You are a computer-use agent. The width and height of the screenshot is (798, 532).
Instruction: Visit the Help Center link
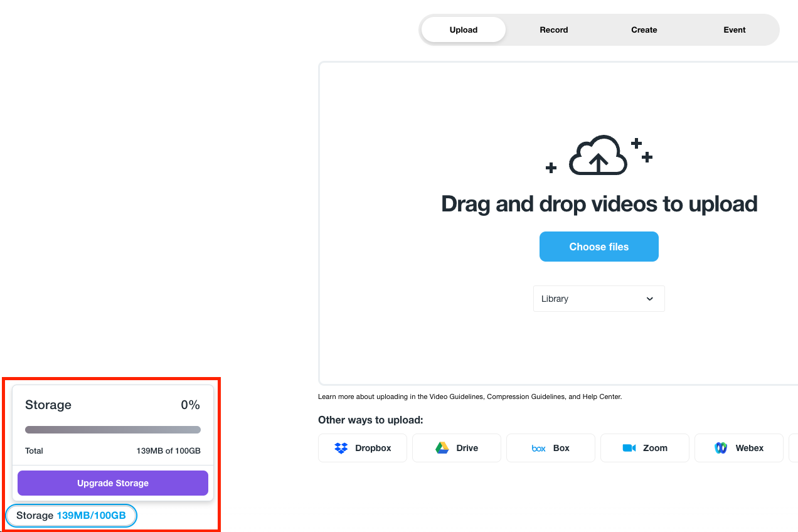pyautogui.click(x=602, y=396)
